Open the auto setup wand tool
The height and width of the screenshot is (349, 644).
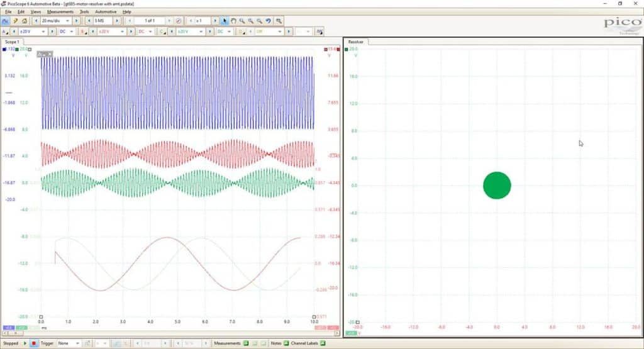tap(16, 21)
